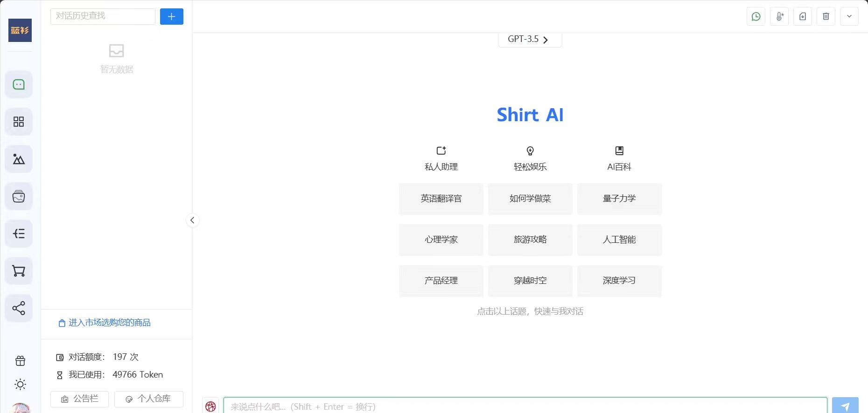Open the GPT-3.5 model selector
Screen dimensions: 868x413
(530, 40)
